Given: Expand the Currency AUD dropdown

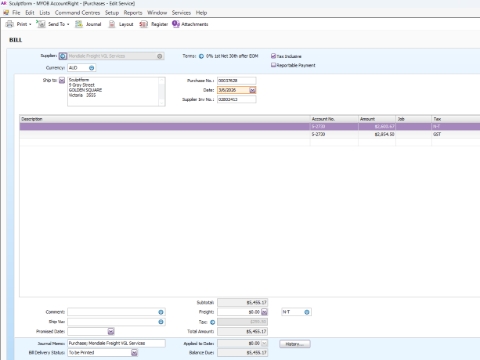Looking at the screenshot, I should 91,68.
